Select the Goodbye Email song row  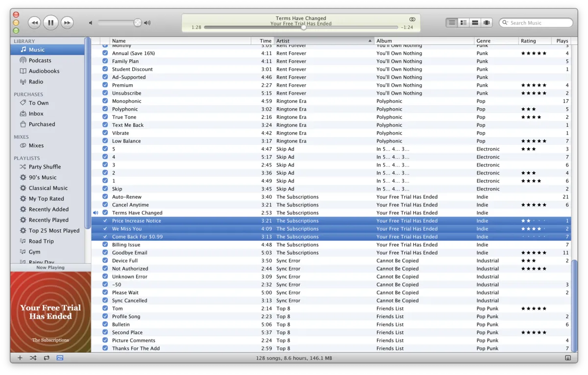tap(331, 253)
